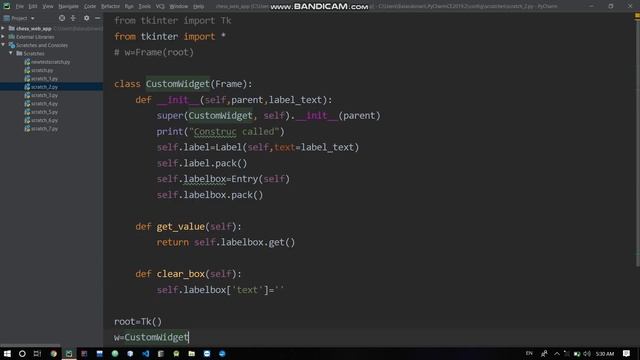Click CustomWidget in the class definition
The width and height of the screenshot is (640, 360).
pyautogui.click(x=178, y=84)
